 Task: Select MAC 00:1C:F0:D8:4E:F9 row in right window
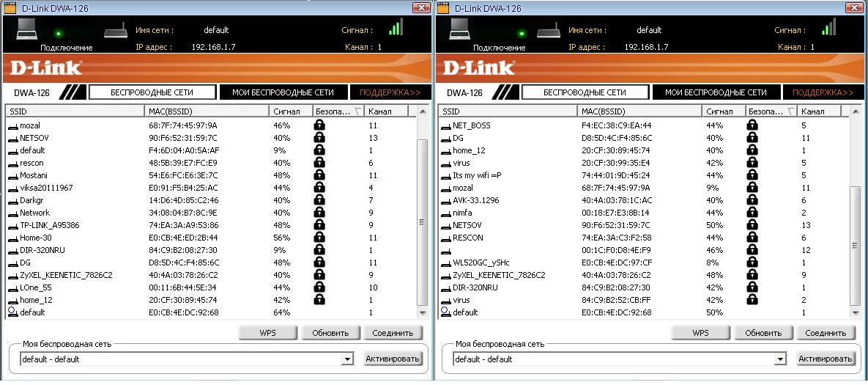[643, 250]
